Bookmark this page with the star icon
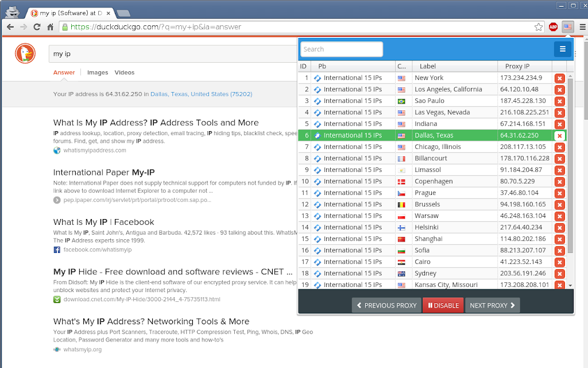 coord(538,27)
